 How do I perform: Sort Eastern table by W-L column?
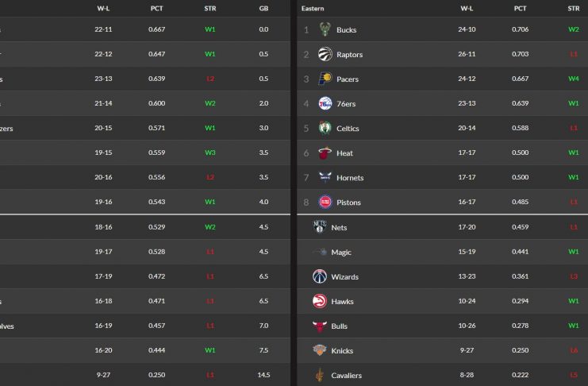[x=467, y=8]
